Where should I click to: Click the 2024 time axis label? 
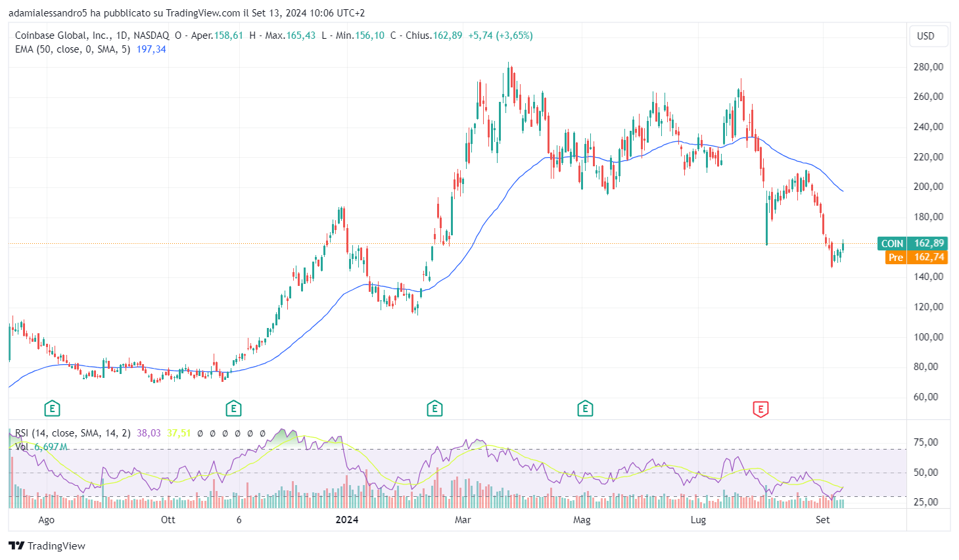(x=347, y=520)
